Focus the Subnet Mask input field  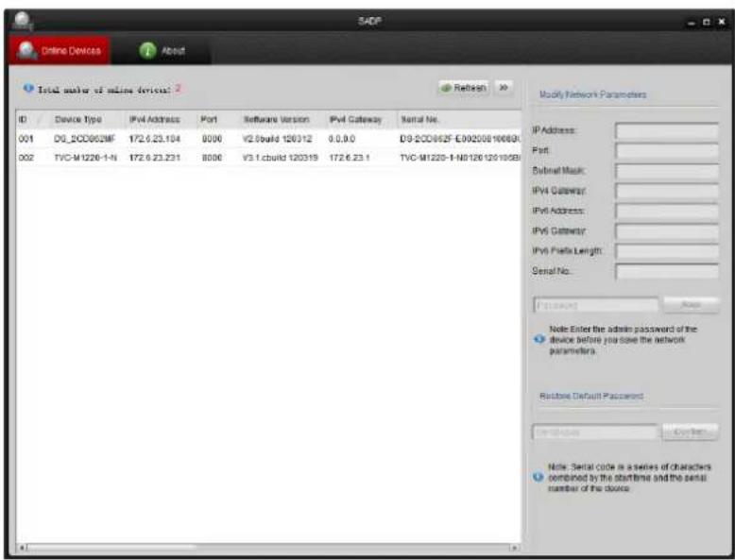tap(667, 171)
